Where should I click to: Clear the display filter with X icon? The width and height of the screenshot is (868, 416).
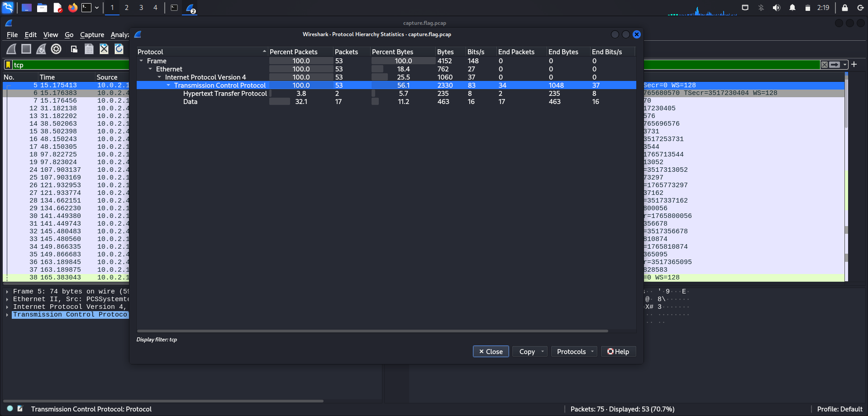tap(825, 65)
